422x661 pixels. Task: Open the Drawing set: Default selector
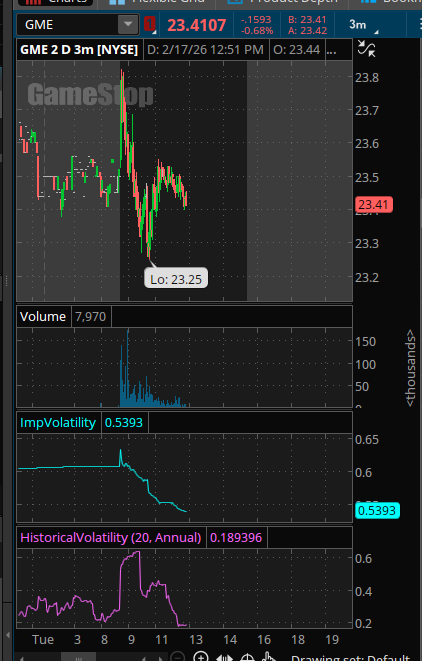[x=351, y=658]
